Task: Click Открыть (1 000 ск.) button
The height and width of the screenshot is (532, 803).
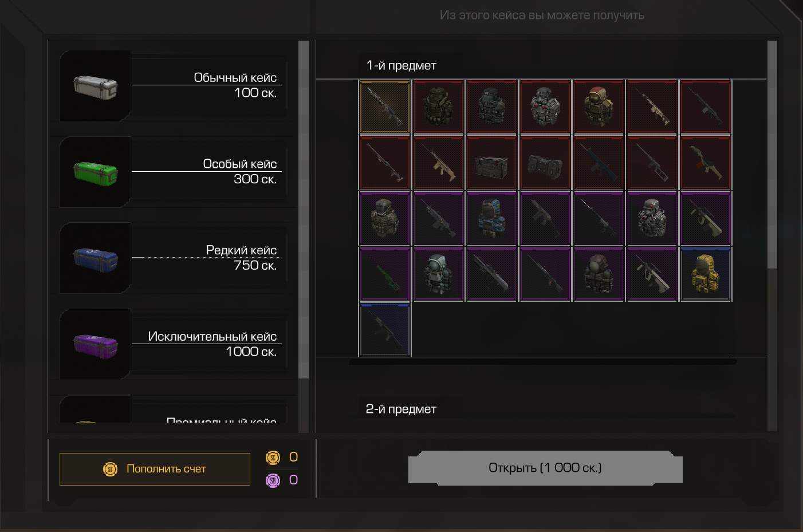Action: pos(545,468)
